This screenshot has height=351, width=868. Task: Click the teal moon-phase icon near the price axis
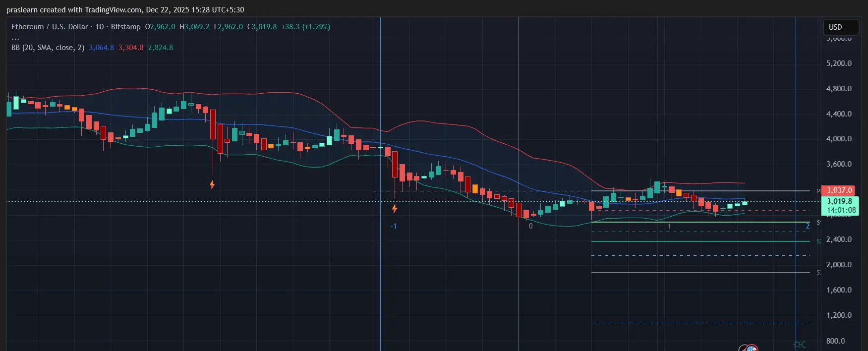[800, 344]
